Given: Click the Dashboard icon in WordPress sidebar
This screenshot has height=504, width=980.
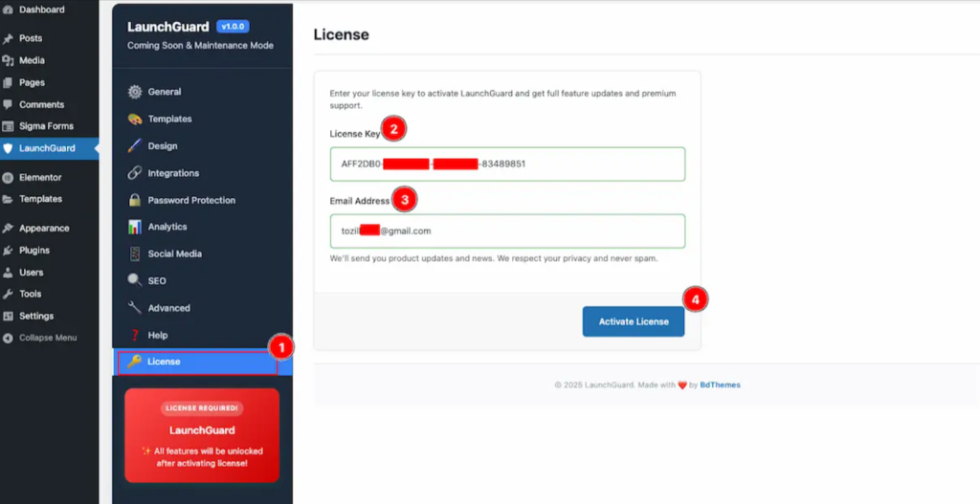Looking at the screenshot, I should [8, 10].
